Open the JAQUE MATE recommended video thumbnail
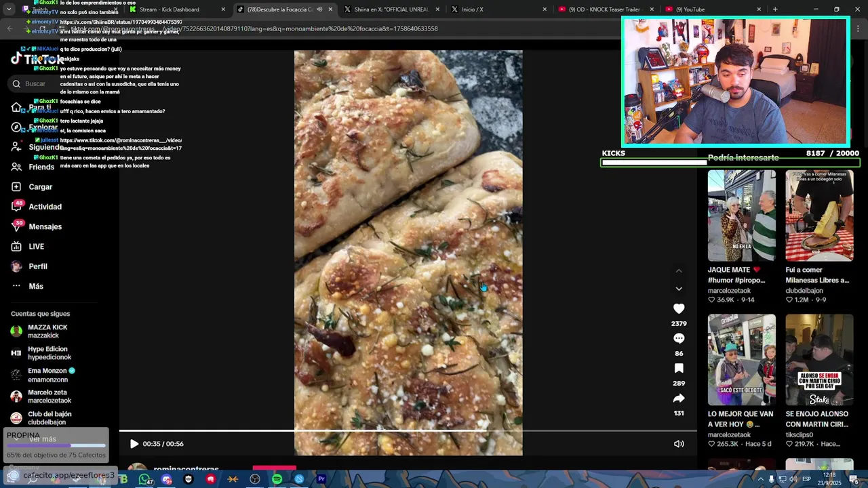 [x=742, y=216]
